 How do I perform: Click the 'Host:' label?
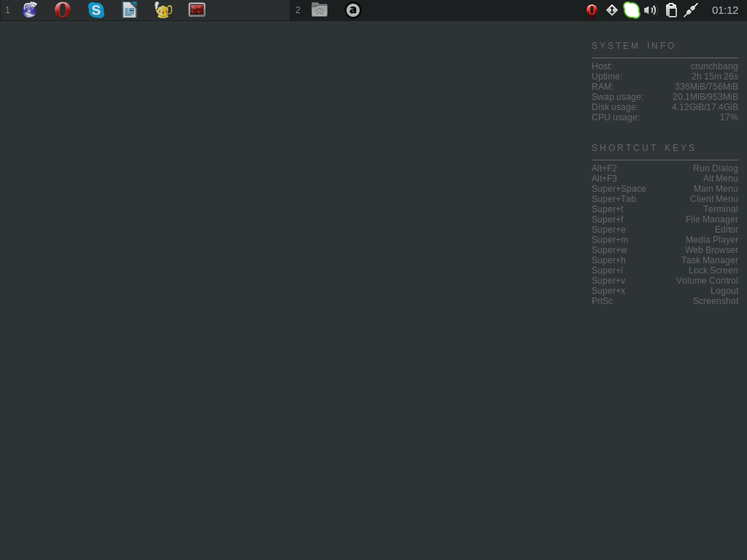(602, 66)
